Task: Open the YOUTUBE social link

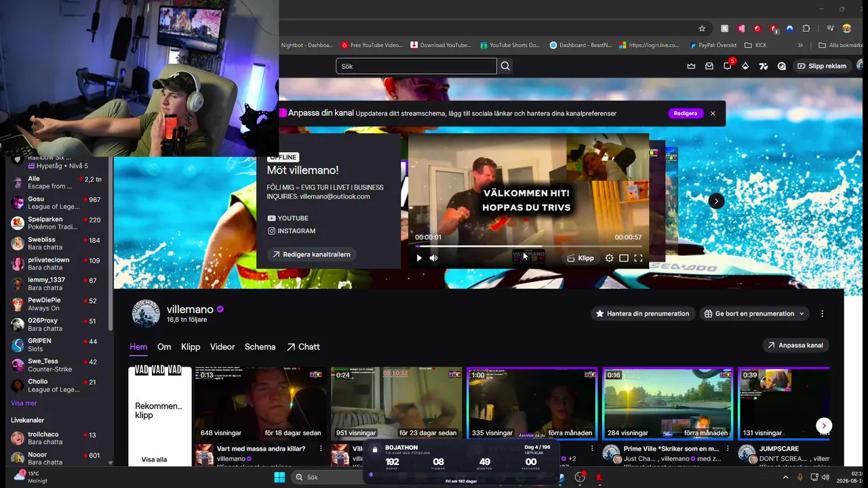Action: point(288,218)
